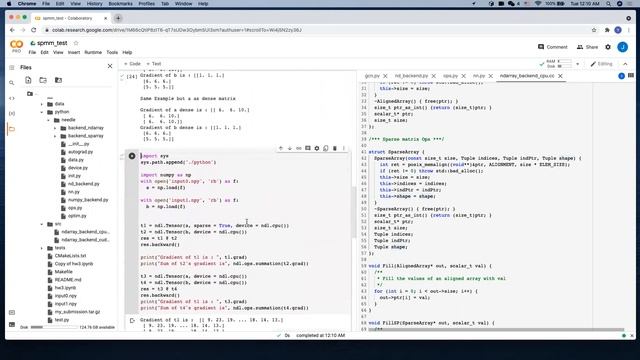
Task: Collapse the header with the chevron
Action: click(625, 64)
